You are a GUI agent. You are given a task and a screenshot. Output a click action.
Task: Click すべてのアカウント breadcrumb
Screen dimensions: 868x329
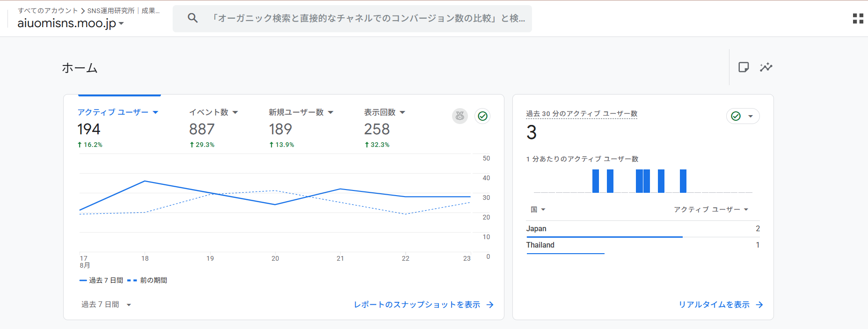48,10
